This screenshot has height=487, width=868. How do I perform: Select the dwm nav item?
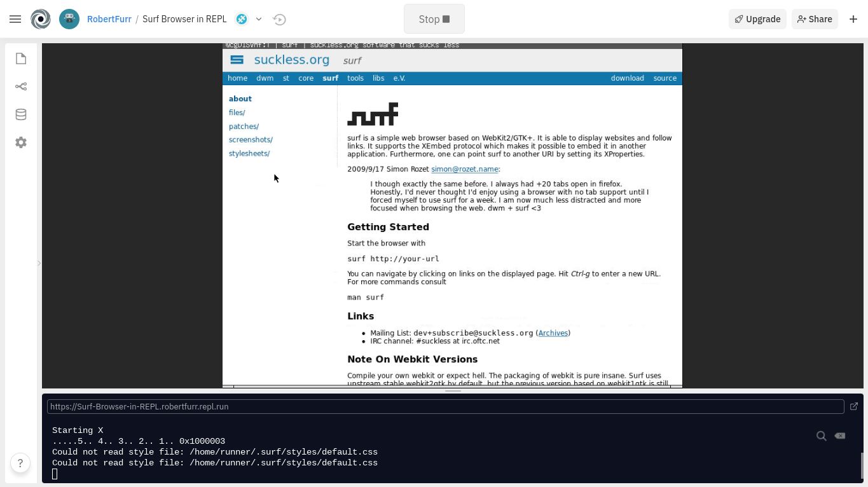click(265, 78)
